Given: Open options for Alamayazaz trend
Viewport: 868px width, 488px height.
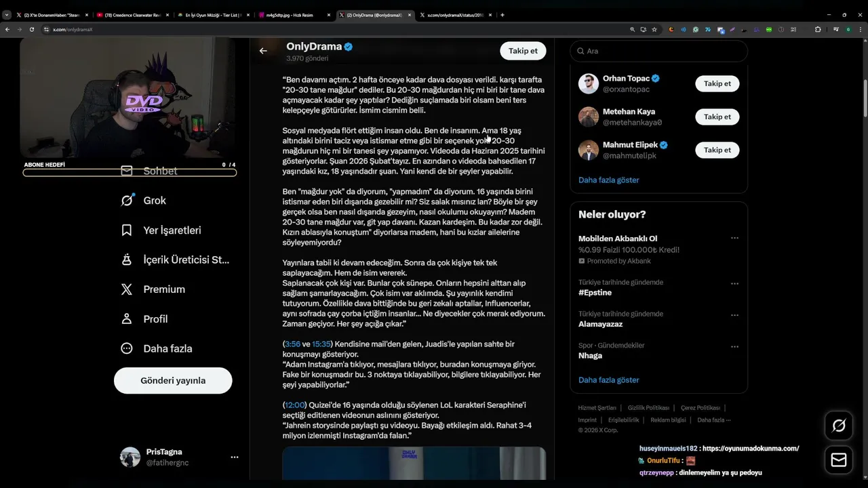Looking at the screenshot, I should (734, 315).
